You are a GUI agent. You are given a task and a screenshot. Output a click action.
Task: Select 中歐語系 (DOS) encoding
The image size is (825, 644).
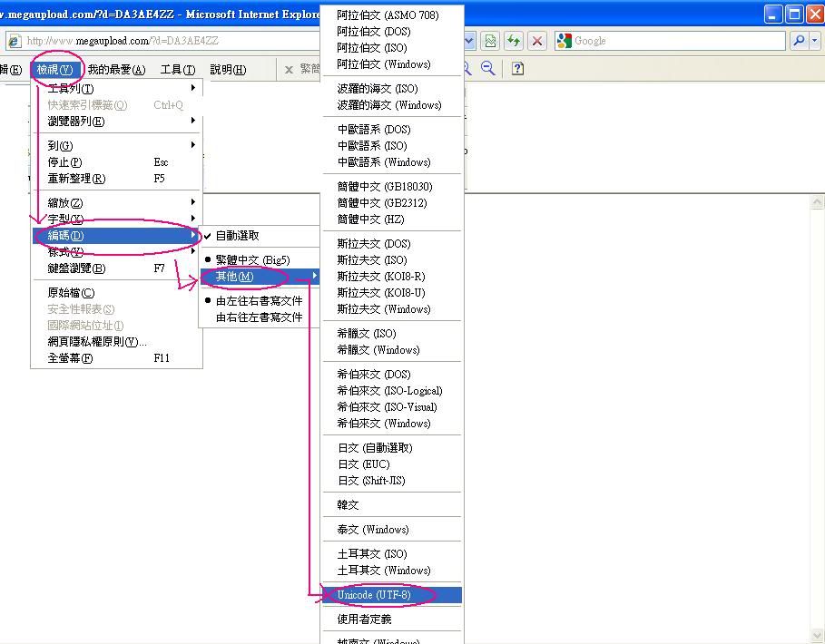392,130
